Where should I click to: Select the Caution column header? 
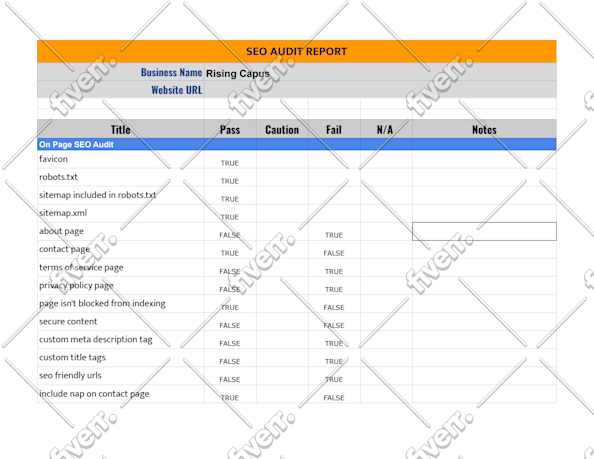(x=282, y=130)
